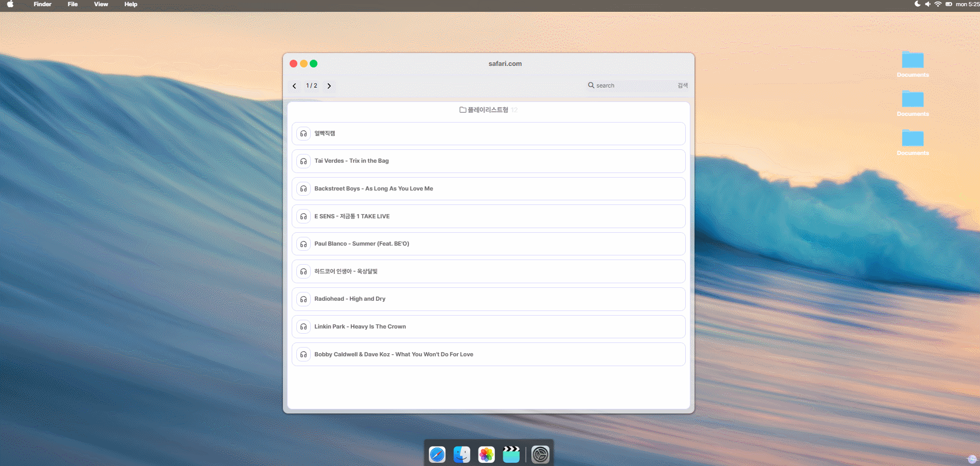Open Finder from the dock

[462, 455]
